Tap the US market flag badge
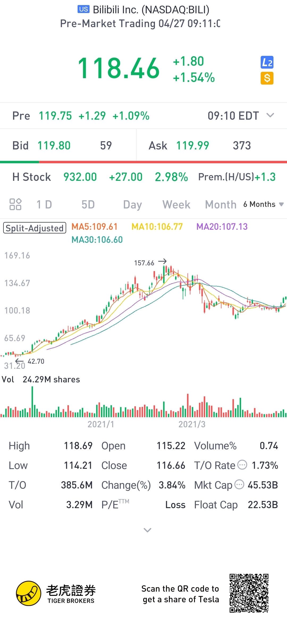The height and width of the screenshot is (644, 287). [x=83, y=9]
